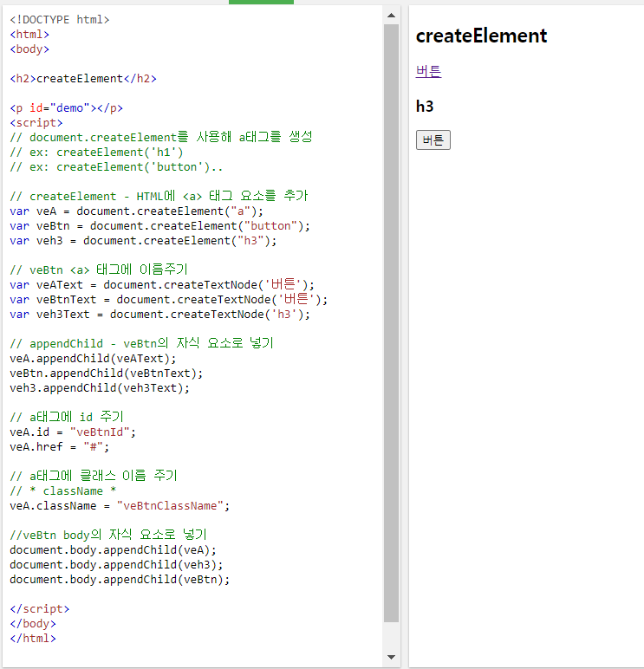
Task: Click the var veAText createTextNode line
Action: [162, 284]
